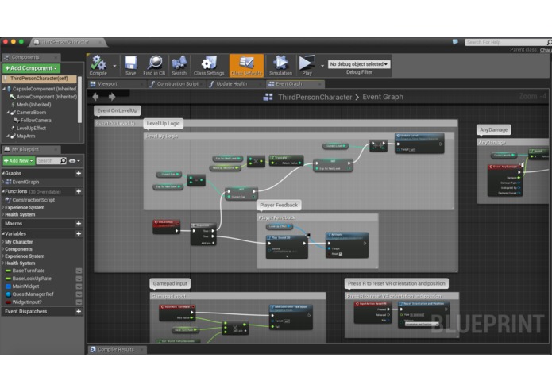The image size is (552, 392).
Task: Add a new event dispatcher with plus button
Action: (x=79, y=311)
